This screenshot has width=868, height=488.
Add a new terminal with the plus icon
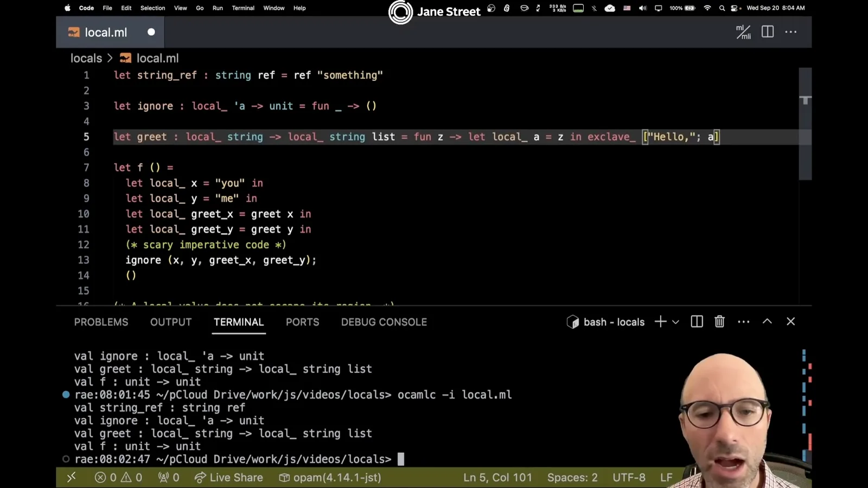[660, 322]
